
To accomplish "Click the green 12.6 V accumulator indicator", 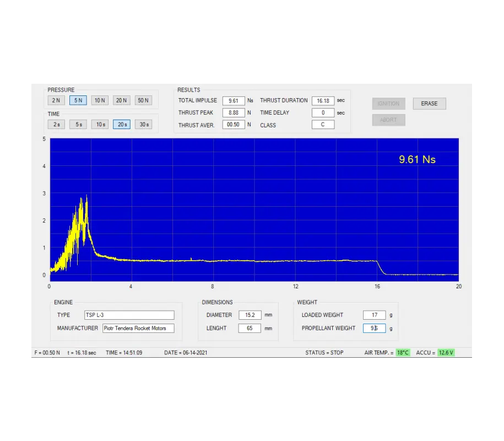I will (x=446, y=353).
